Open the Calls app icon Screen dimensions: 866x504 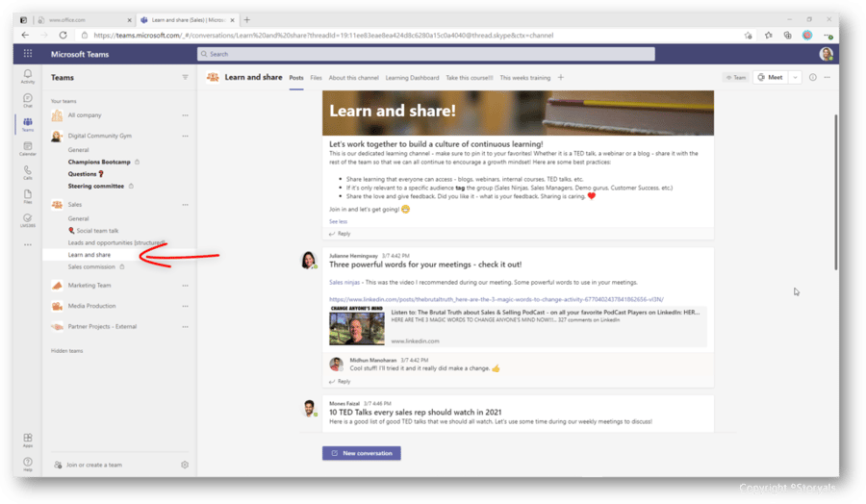28,173
